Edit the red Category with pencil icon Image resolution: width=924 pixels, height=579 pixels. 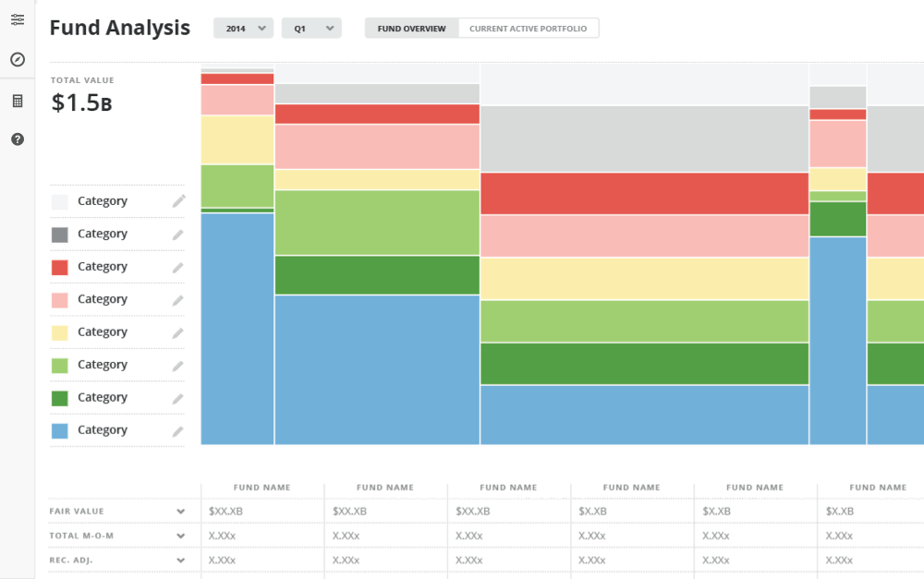coord(178,268)
